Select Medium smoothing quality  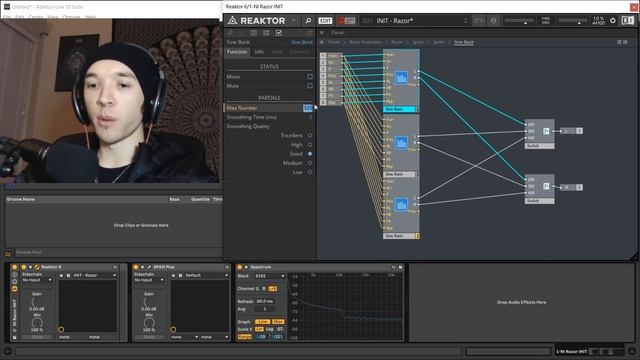click(x=310, y=163)
